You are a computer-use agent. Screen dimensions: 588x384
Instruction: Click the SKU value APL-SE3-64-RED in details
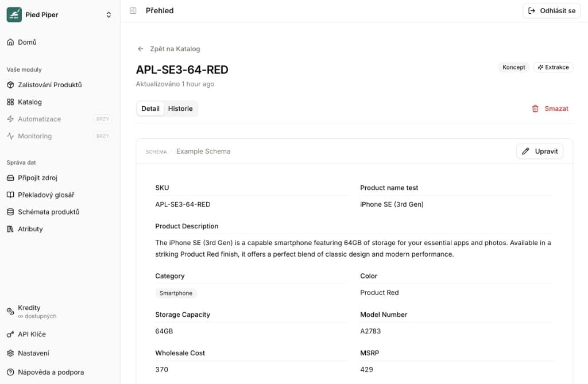click(x=183, y=204)
